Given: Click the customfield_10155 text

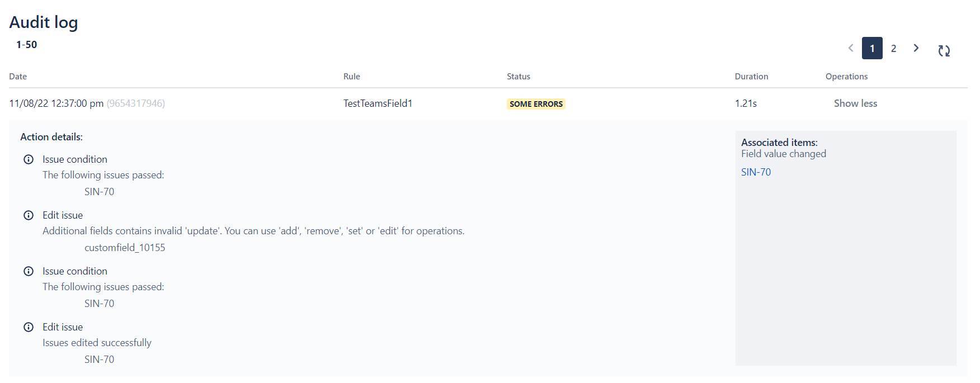Looking at the screenshot, I should [125, 248].
